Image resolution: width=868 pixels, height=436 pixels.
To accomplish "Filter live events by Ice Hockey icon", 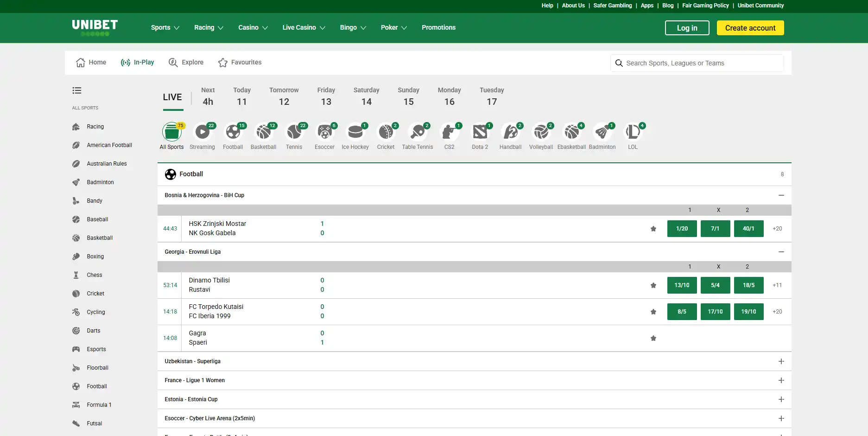I will pyautogui.click(x=355, y=132).
